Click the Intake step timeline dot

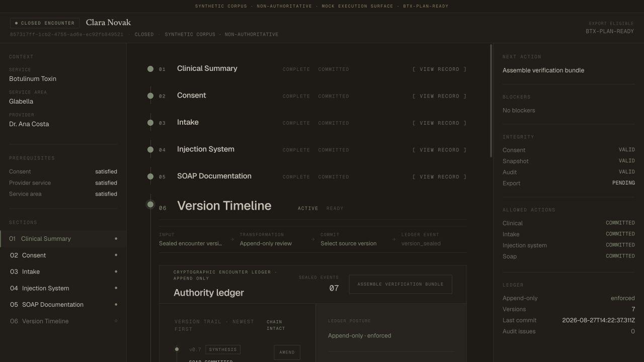pos(150,123)
